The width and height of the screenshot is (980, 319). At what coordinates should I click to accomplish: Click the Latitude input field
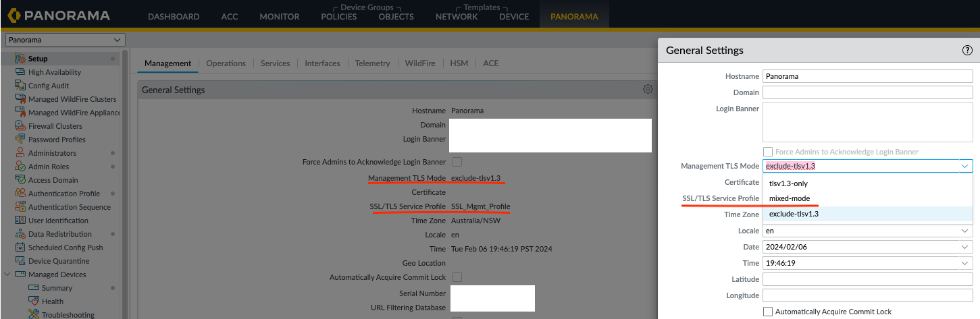tap(868, 279)
